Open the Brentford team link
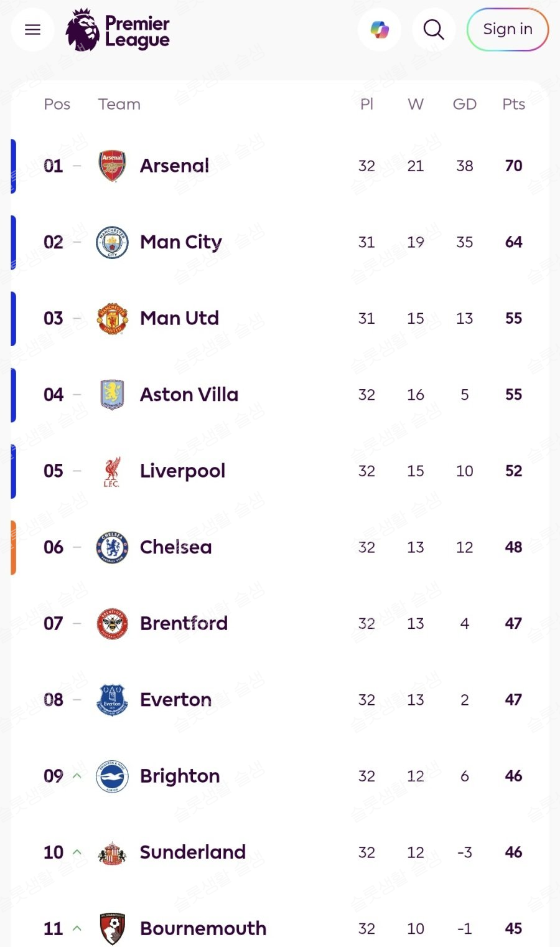The height and width of the screenshot is (947, 560). click(x=184, y=623)
